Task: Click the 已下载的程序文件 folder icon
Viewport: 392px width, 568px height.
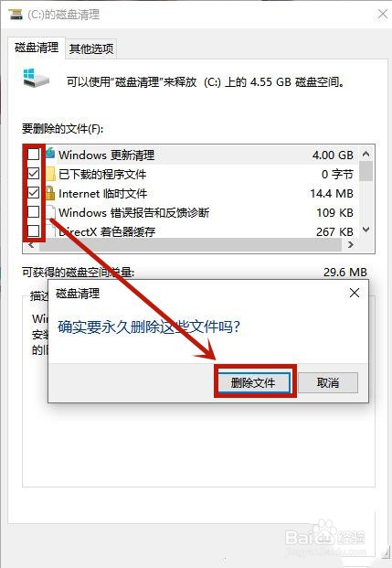Action: (x=50, y=174)
